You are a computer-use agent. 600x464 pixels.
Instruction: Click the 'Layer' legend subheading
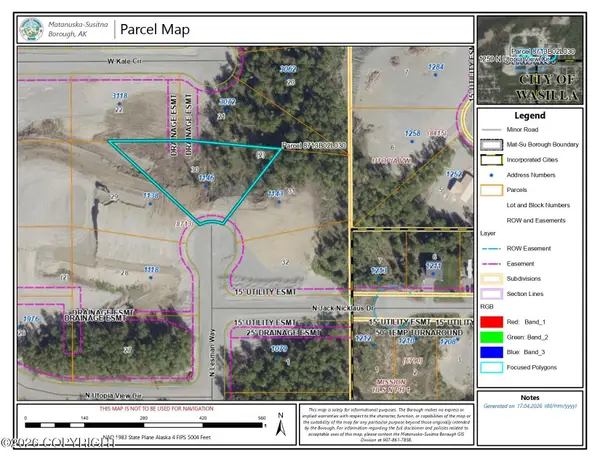click(x=488, y=233)
